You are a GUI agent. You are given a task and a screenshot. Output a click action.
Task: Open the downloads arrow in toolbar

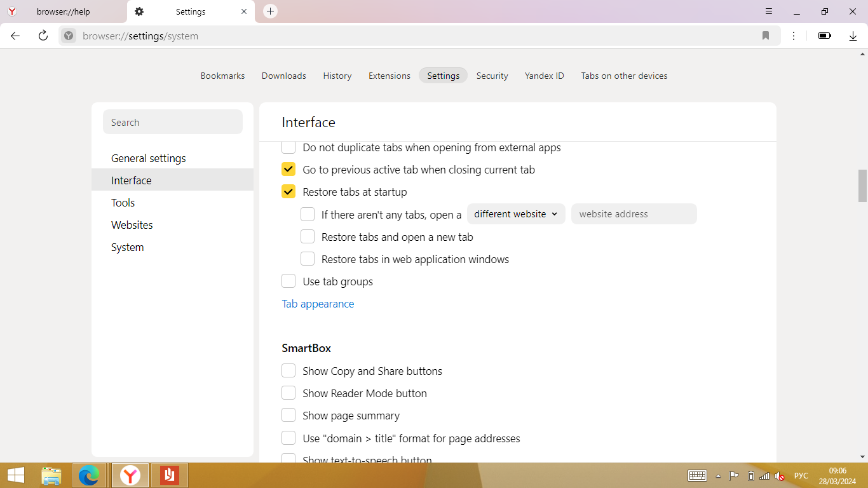(853, 36)
